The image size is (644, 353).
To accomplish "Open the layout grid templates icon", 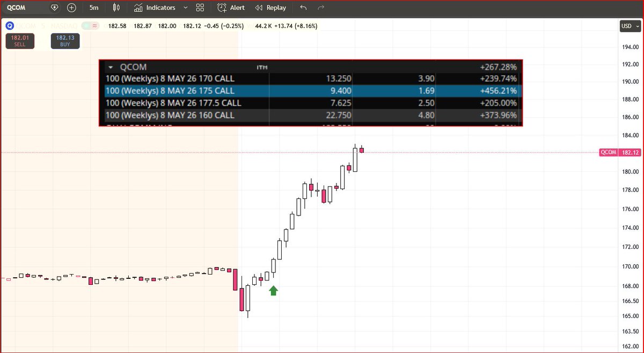I will click(200, 8).
